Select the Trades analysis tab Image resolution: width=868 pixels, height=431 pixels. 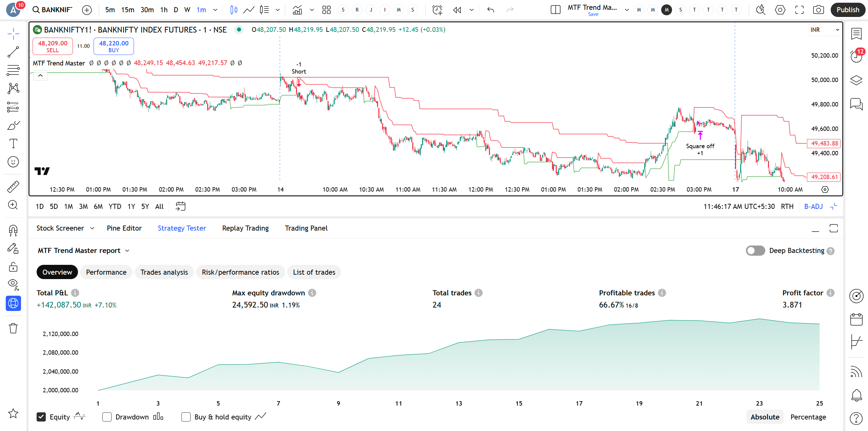(x=164, y=272)
